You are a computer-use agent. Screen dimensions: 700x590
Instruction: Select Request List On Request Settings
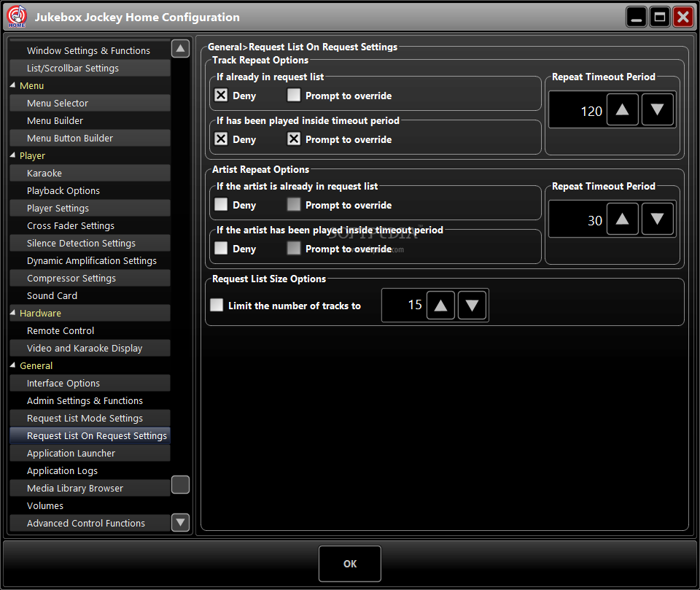coord(90,435)
